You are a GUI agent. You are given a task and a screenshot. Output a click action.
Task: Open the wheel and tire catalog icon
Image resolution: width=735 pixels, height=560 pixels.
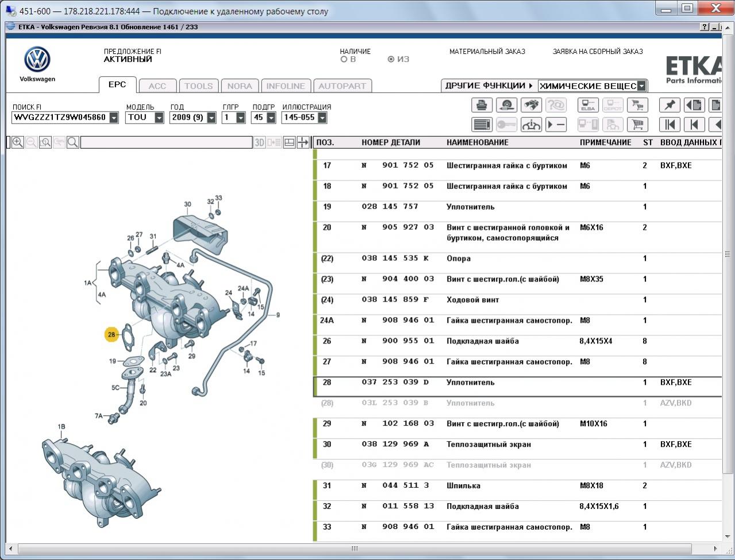506,105
